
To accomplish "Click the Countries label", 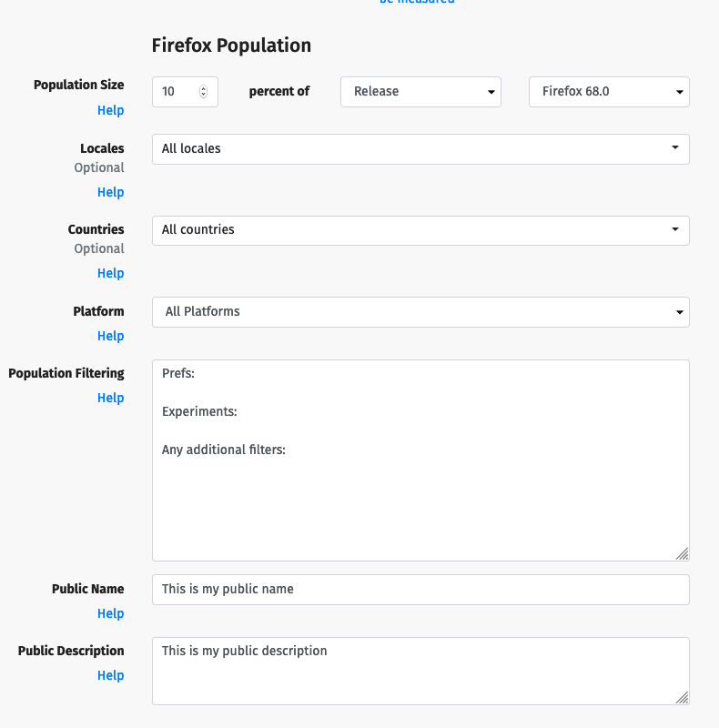I will pos(96,229).
